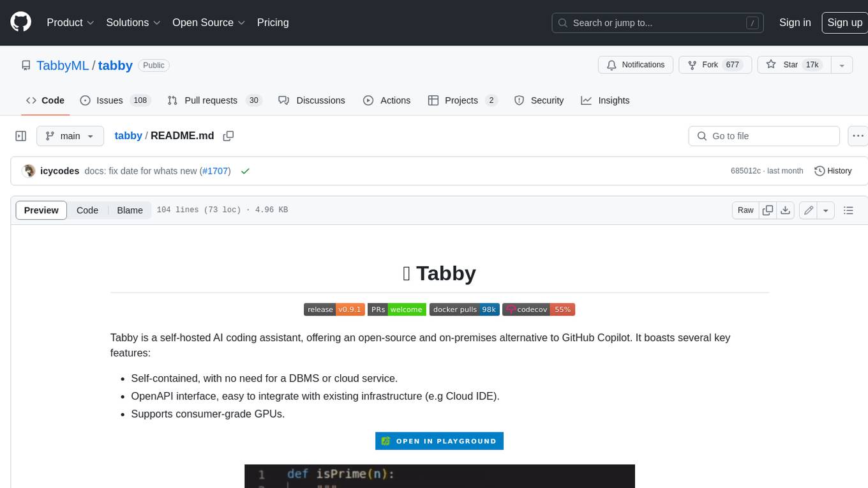Open the Raw file view
This screenshot has width=868, height=488.
(745, 210)
